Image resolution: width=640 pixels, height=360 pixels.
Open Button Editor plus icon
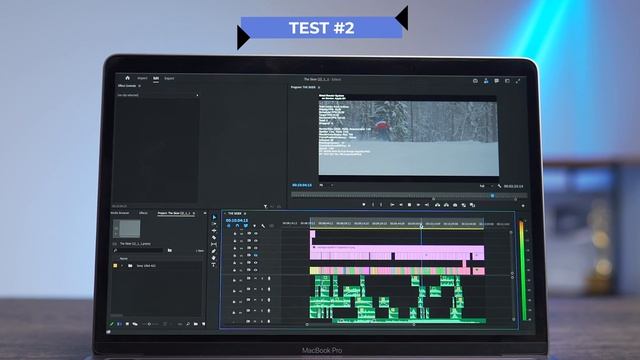coord(523,205)
